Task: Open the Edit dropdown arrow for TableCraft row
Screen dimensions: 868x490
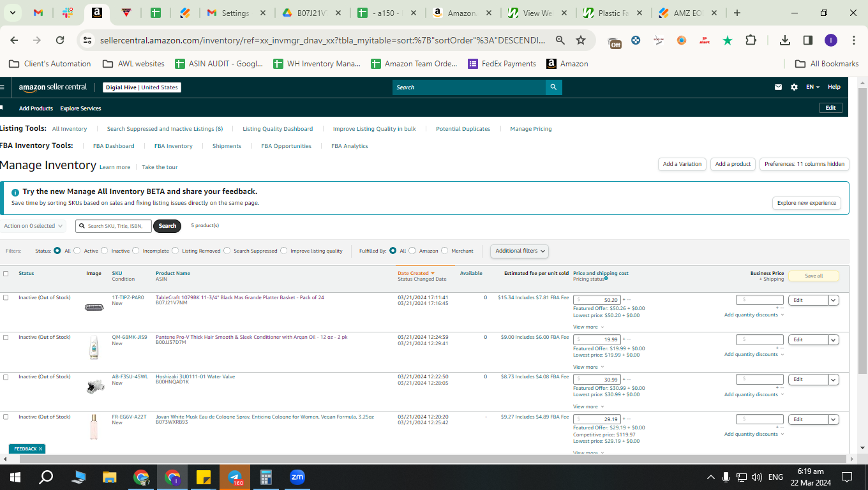Action: coord(834,300)
